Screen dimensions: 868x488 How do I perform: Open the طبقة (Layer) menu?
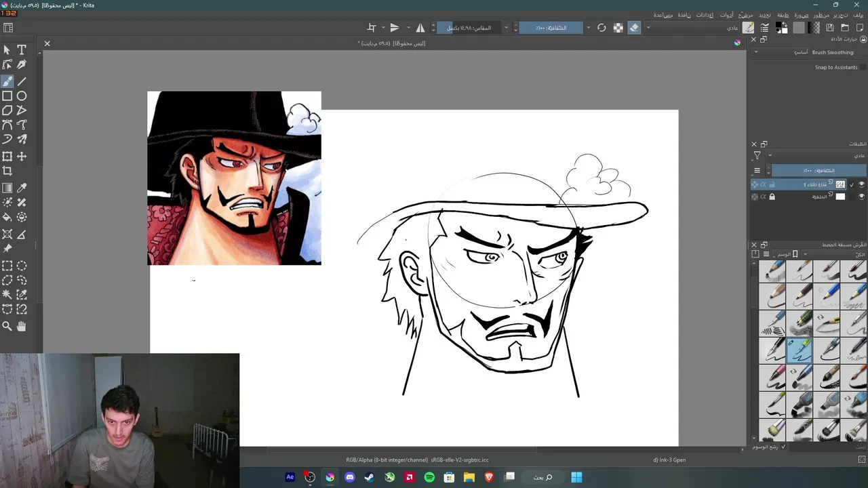coord(783,15)
